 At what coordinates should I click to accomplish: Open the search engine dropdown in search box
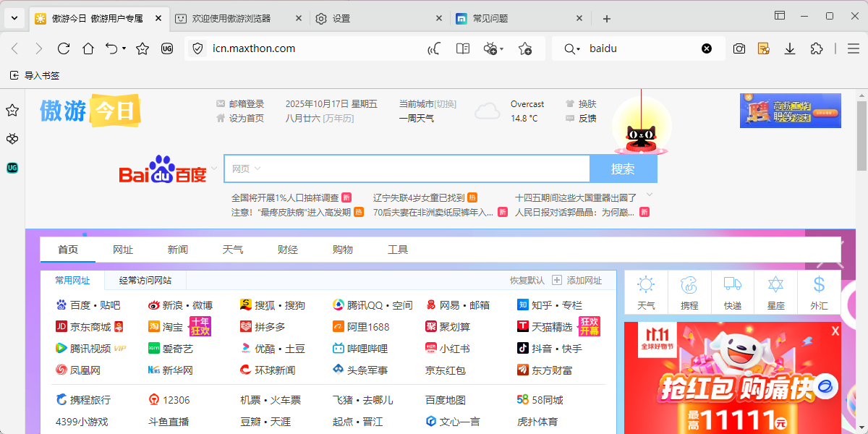coord(571,48)
